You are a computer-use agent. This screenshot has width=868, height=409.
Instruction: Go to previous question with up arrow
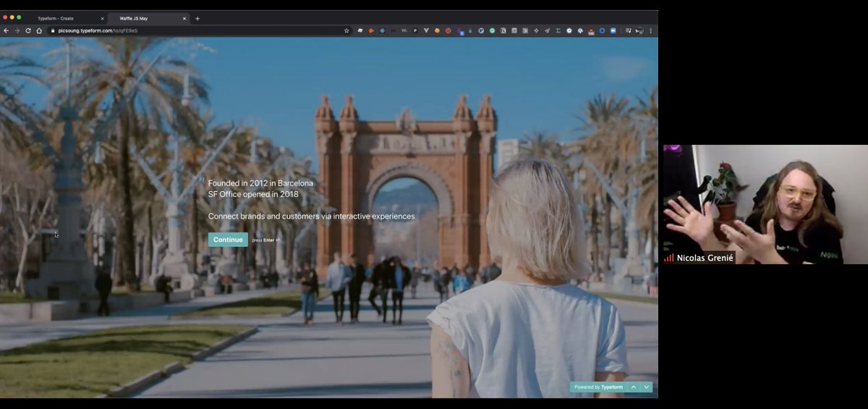click(634, 387)
